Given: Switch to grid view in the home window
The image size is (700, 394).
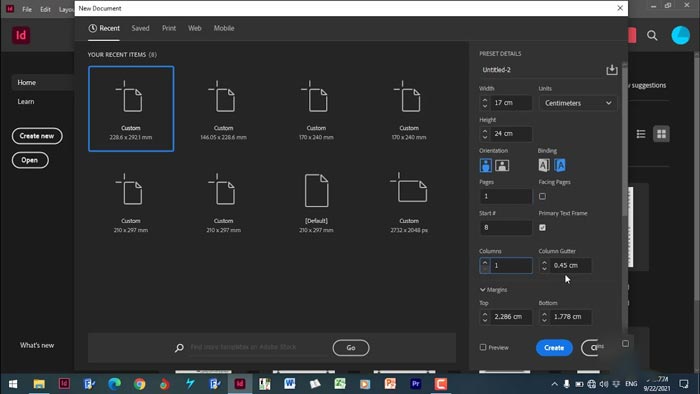Looking at the screenshot, I should pyautogui.click(x=662, y=134).
